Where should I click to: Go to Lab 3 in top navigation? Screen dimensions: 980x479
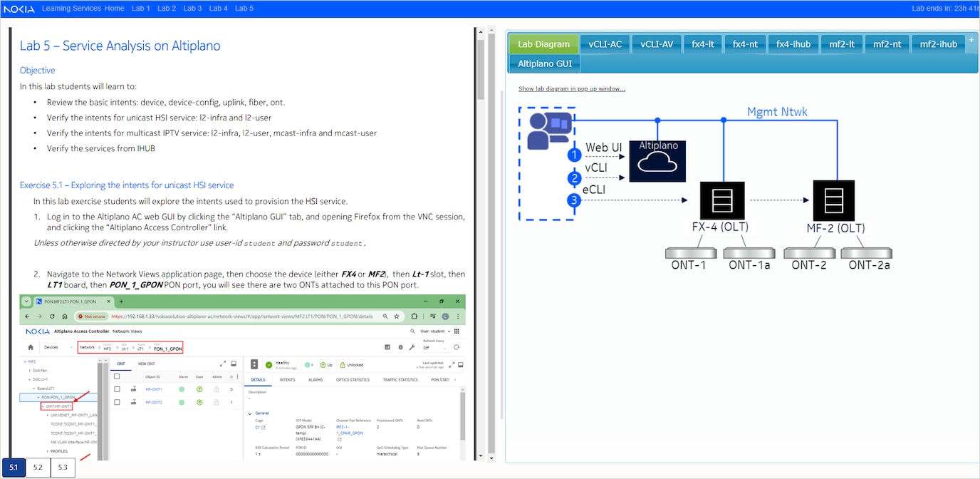point(192,9)
